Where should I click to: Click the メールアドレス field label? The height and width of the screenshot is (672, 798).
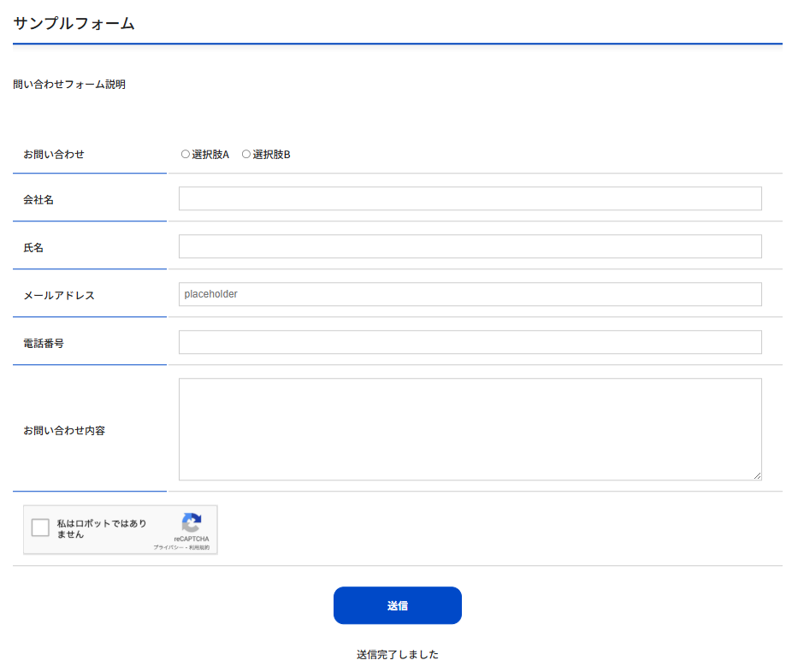click(x=59, y=296)
